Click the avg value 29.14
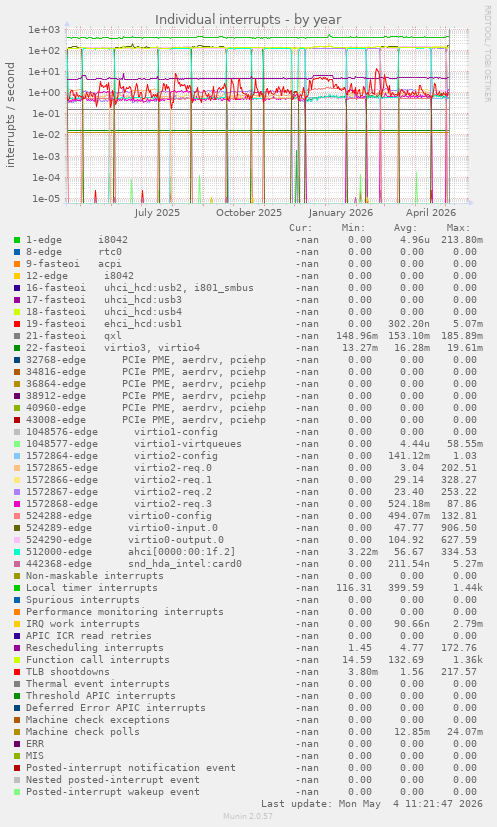The image size is (497, 827). pos(409,480)
